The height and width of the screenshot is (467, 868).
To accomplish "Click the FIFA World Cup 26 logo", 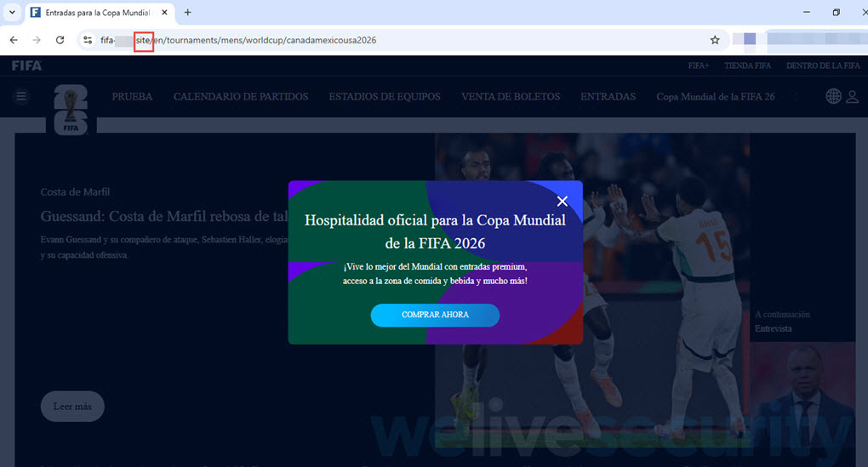I will (71, 110).
